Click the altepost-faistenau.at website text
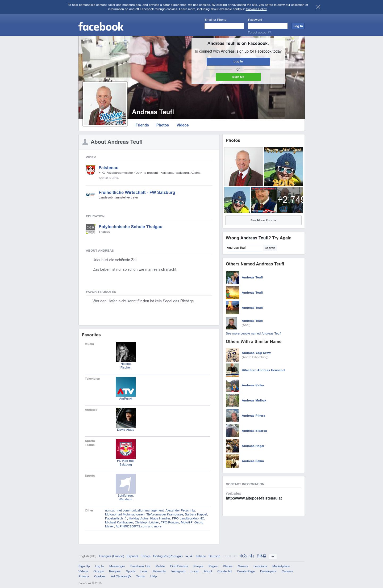The width and height of the screenshot is (383, 588). click(254, 498)
